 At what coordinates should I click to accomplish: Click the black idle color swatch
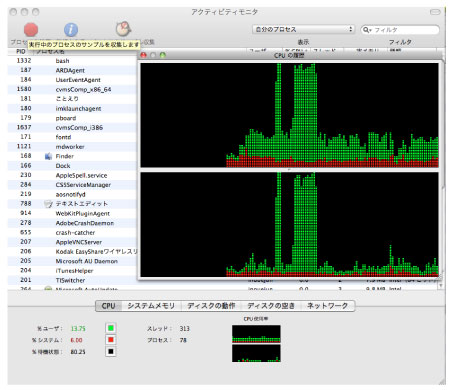(111, 351)
